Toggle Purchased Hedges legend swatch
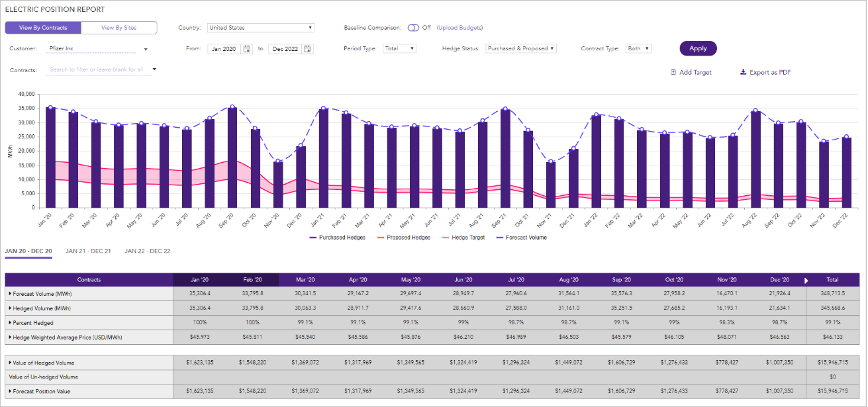The height and width of the screenshot is (407, 868). pos(313,237)
